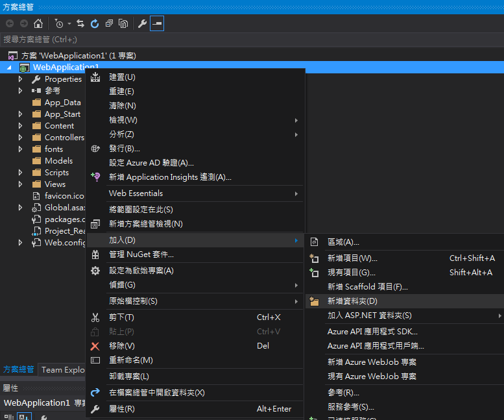This screenshot has height=420, width=504.
Task: Open 加入 ASP.NET 資料夾(S) submenu
Action: tap(405, 315)
